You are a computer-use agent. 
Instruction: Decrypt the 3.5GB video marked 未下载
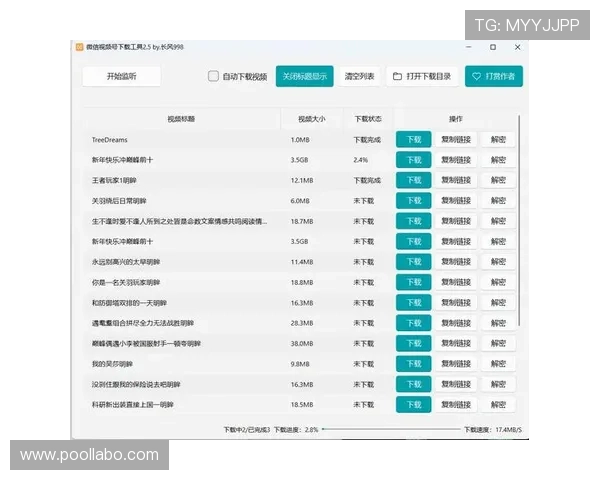498,242
